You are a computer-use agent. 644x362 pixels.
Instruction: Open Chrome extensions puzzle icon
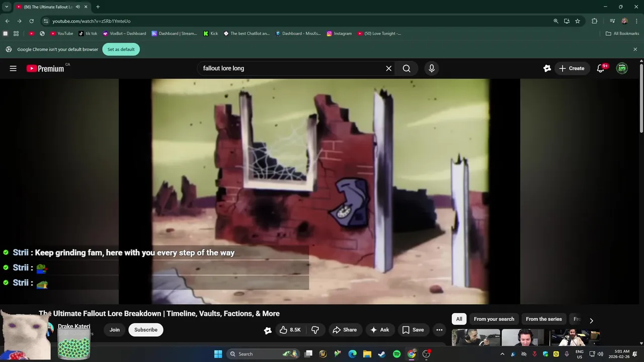pyautogui.click(x=595, y=21)
